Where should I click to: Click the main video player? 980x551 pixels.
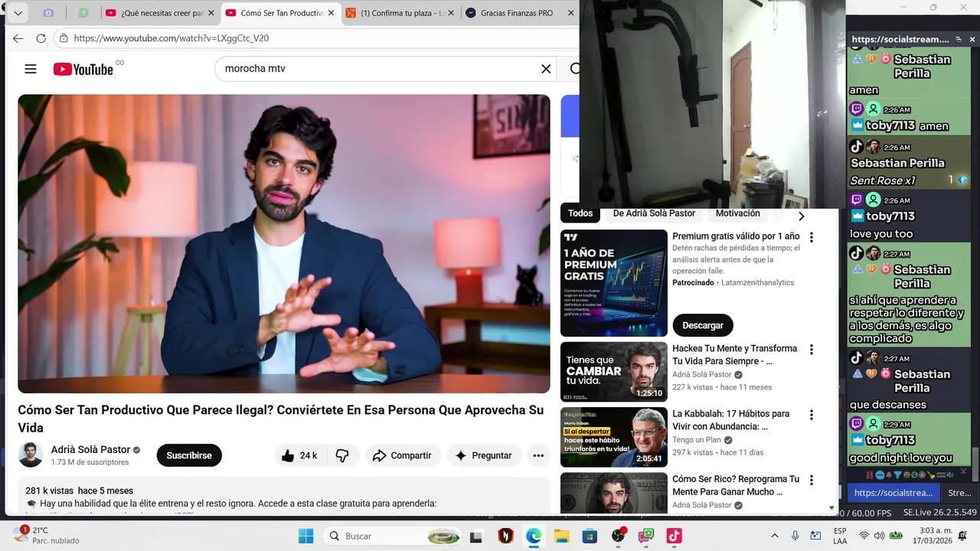coord(284,243)
